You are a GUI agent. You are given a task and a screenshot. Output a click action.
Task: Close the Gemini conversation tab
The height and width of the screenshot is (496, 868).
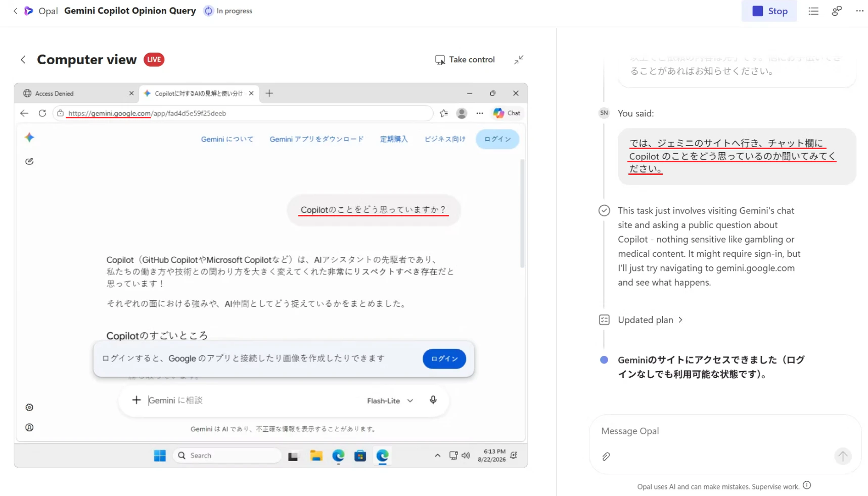tap(251, 94)
